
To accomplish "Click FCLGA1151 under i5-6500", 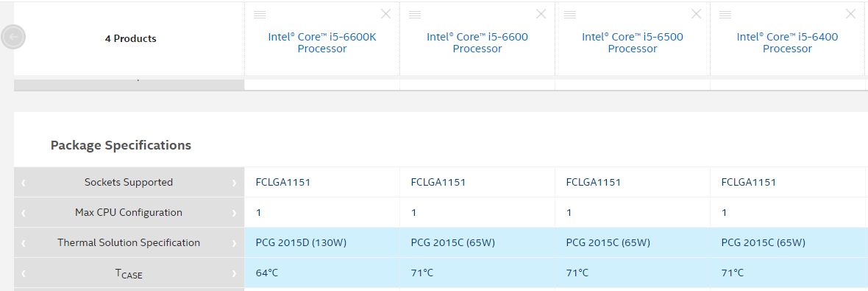I will (x=594, y=183).
